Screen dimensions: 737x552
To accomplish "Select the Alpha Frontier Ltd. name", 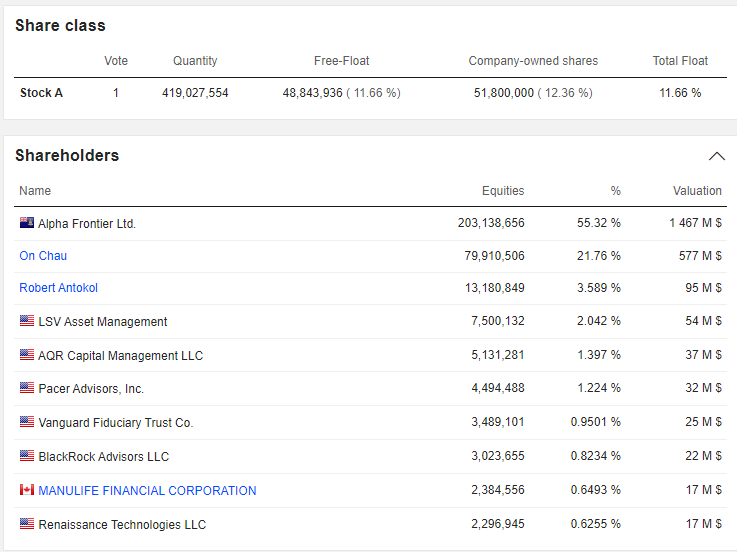I will coord(87,224).
